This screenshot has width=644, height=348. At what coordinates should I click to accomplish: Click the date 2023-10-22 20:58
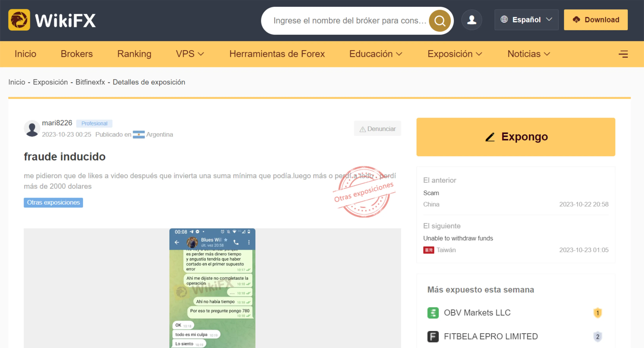click(x=584, y=204)
